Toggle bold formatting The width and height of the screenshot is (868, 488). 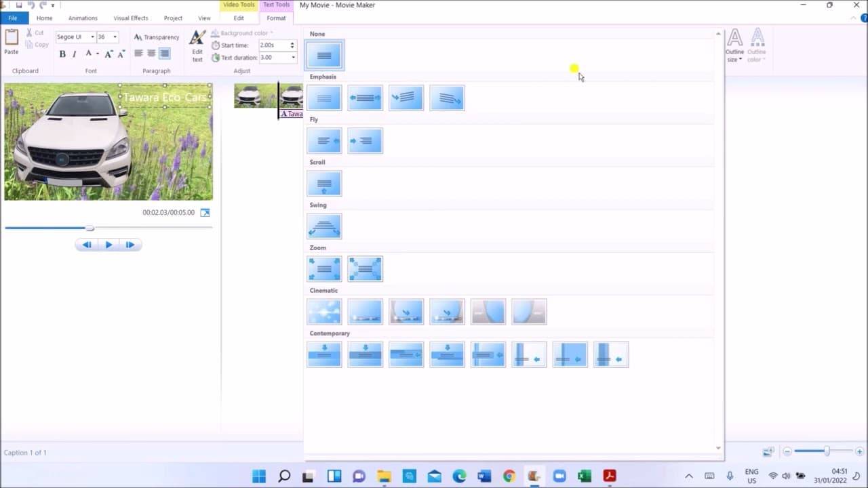tap(62, 54)
